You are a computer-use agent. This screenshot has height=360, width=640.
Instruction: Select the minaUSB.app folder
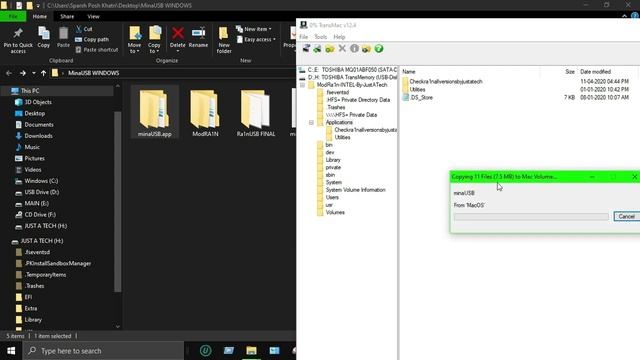(x=155, y=112)
